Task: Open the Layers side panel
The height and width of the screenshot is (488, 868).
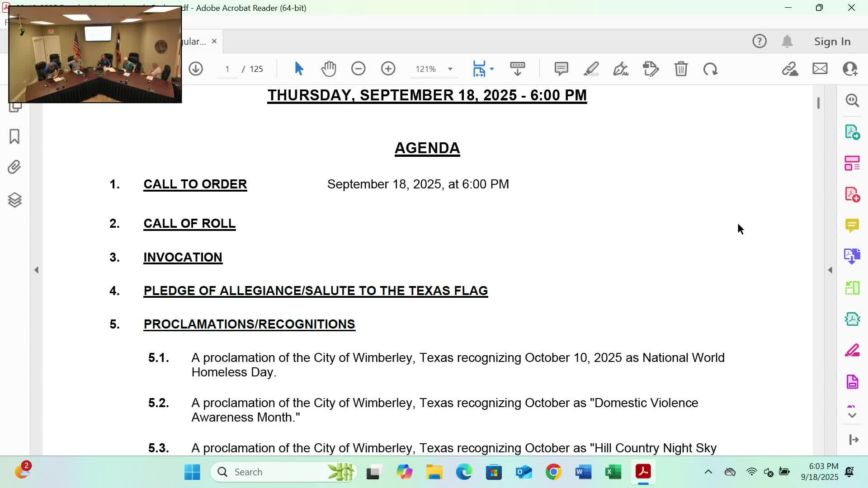Action: click(14, 200)
